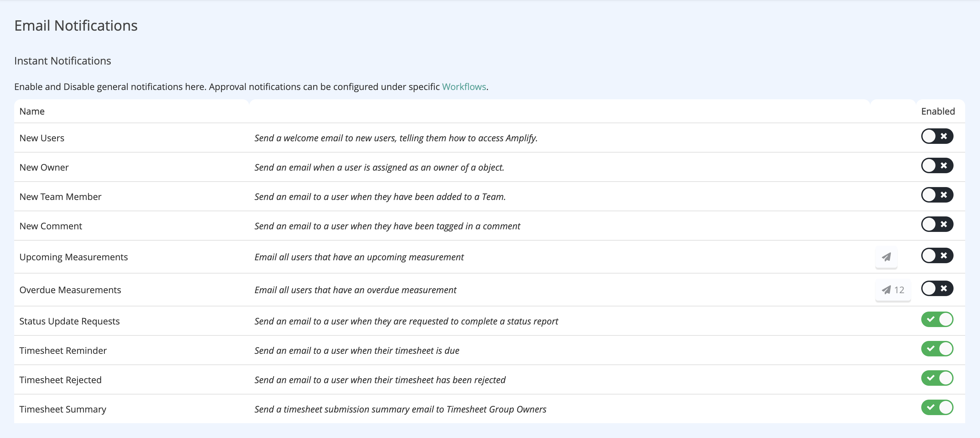Select the New Comment row label
The image size is (980, 438).
(51, 226)
